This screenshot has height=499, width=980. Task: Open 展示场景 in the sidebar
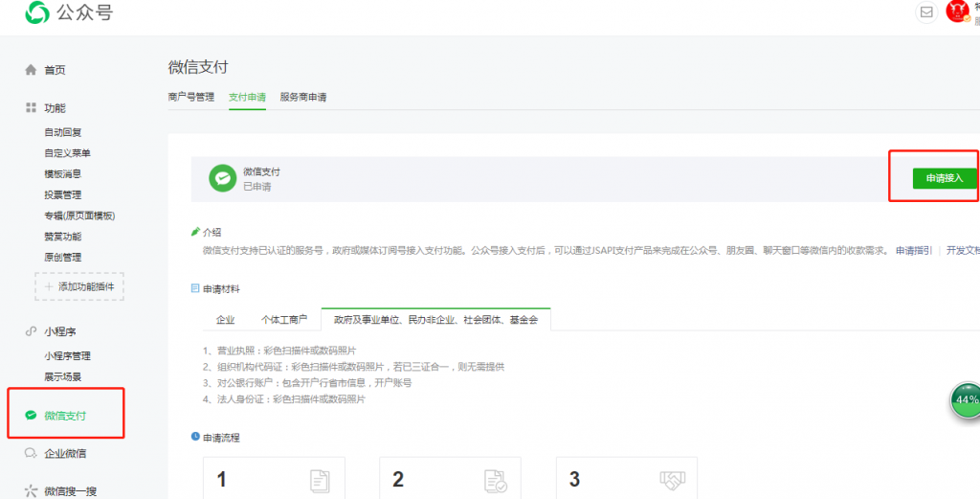[62, 376]
